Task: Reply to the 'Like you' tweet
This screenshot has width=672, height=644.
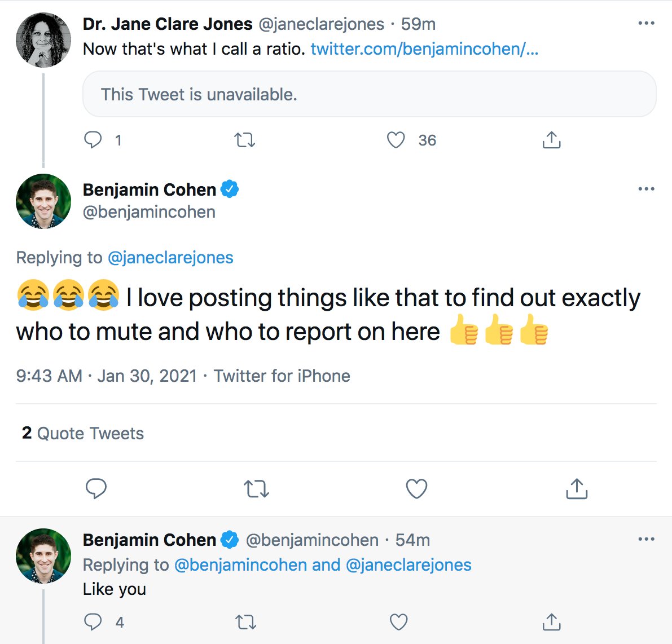Action: coord(93,622)
